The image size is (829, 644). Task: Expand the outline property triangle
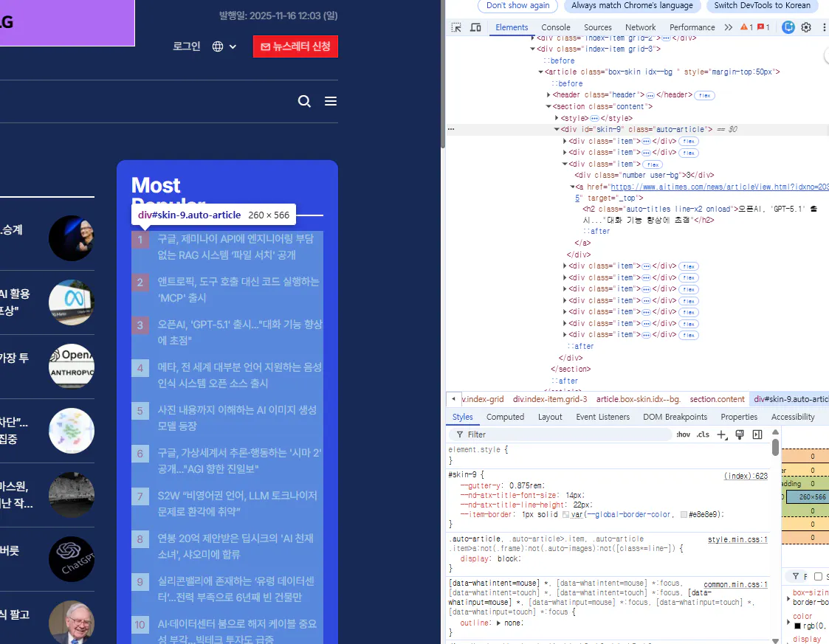[498, 623]
